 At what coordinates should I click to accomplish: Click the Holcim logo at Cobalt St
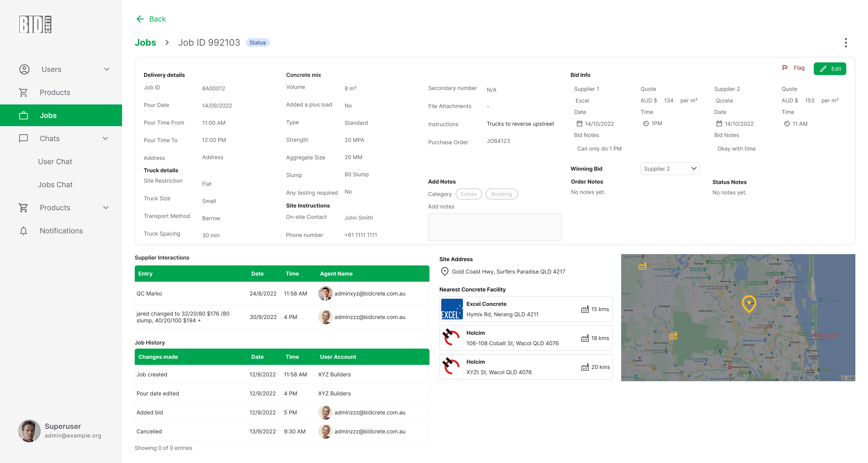452,338
